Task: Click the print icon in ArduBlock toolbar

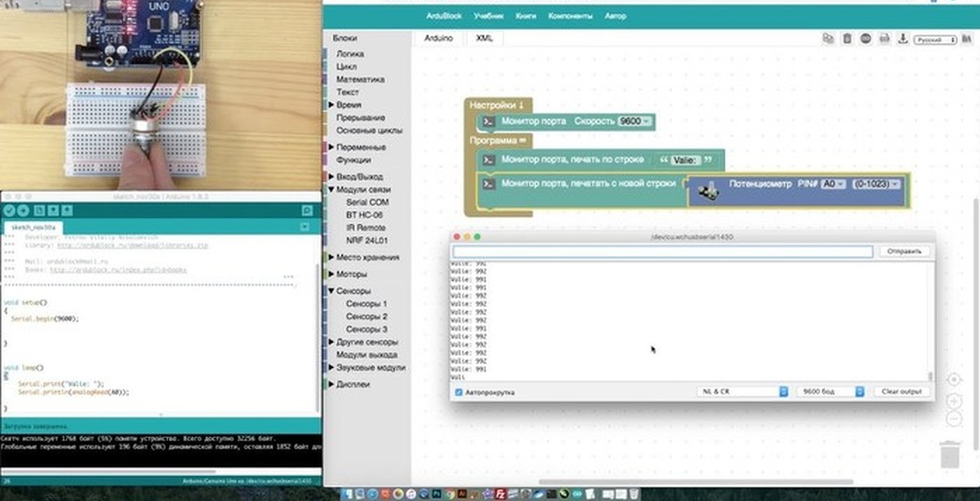Action: click(x=883, y=37)
